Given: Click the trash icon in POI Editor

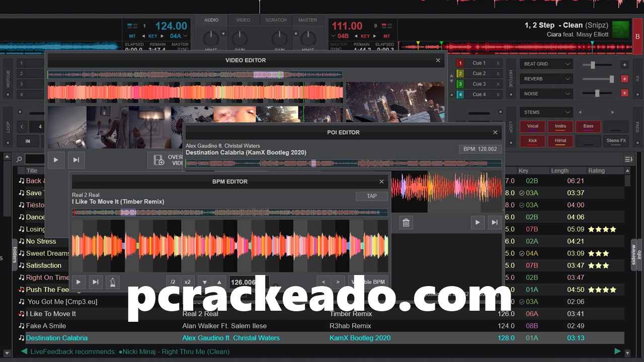Looking at the screenshot, I should click(406, 222).
